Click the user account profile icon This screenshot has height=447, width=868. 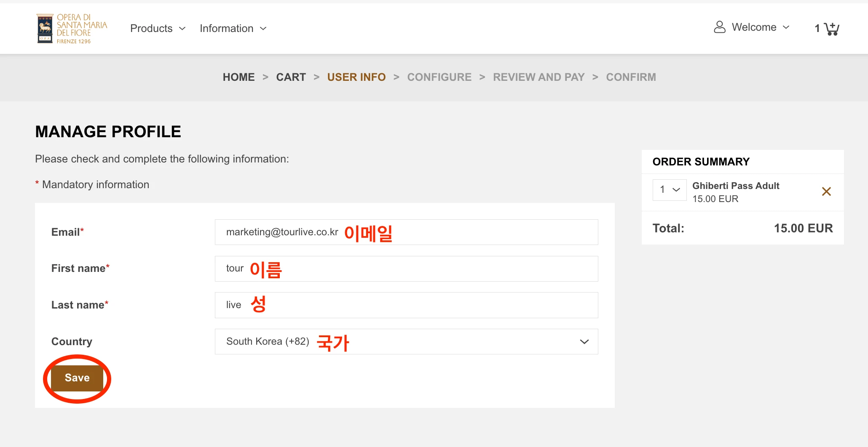click(720, 27)
